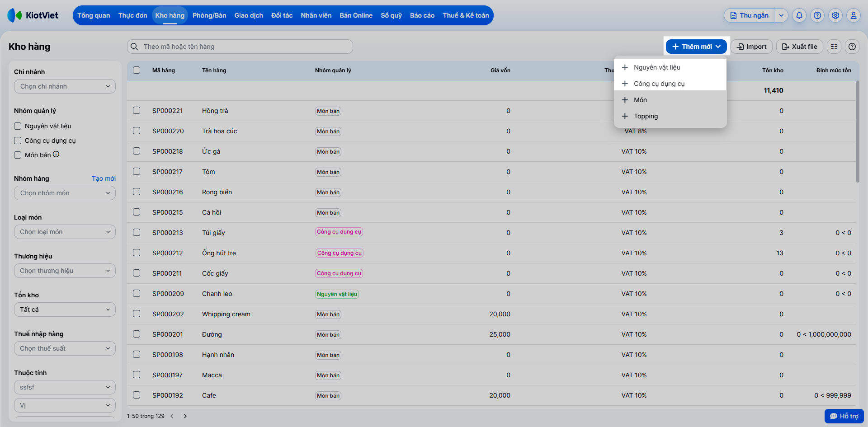Screen dimensions: 868x427
Task: Open the Đối tác menu
Action: tap(282, 15)
